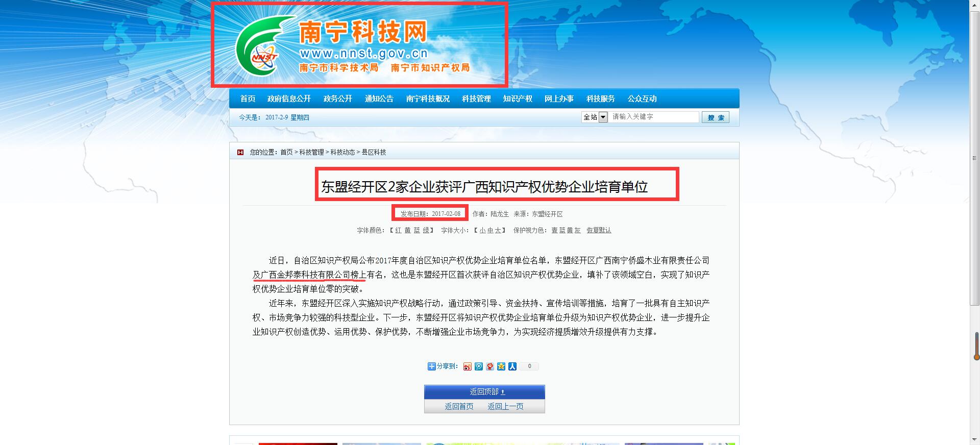Click the red H location icon
This screenshot has height=445, width=980.
240,152
